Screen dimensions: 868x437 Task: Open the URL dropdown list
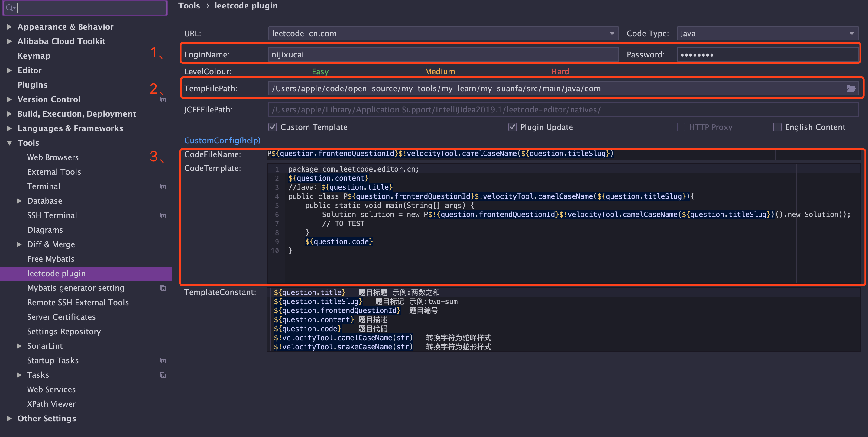pyautogui.click(x=612, y=33)
